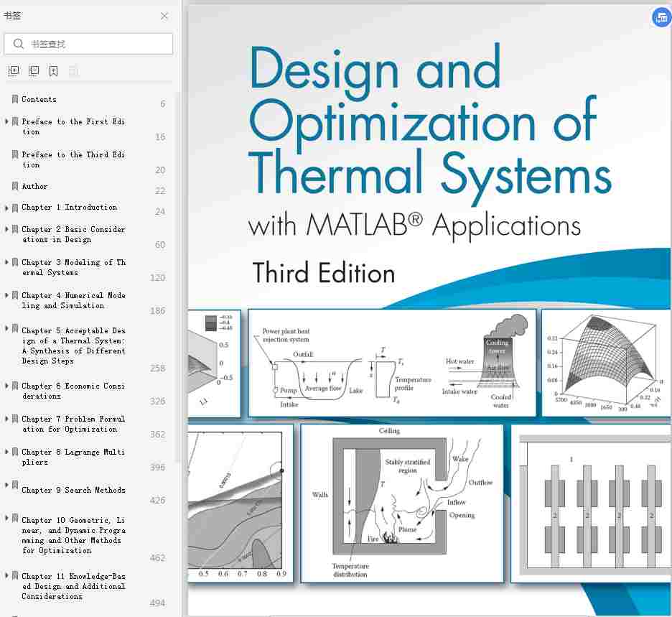Click the bookmark icon beside Preface to the First Edition

pos(15,121)
